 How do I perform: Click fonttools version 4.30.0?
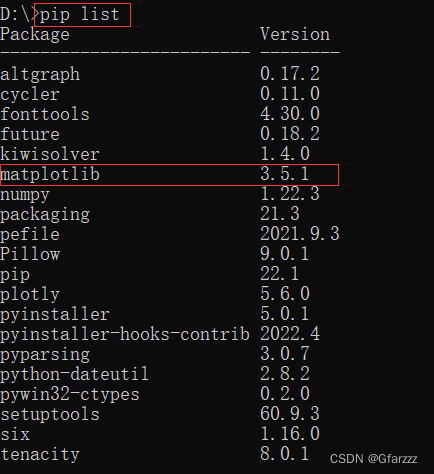(x=290, y=114)
